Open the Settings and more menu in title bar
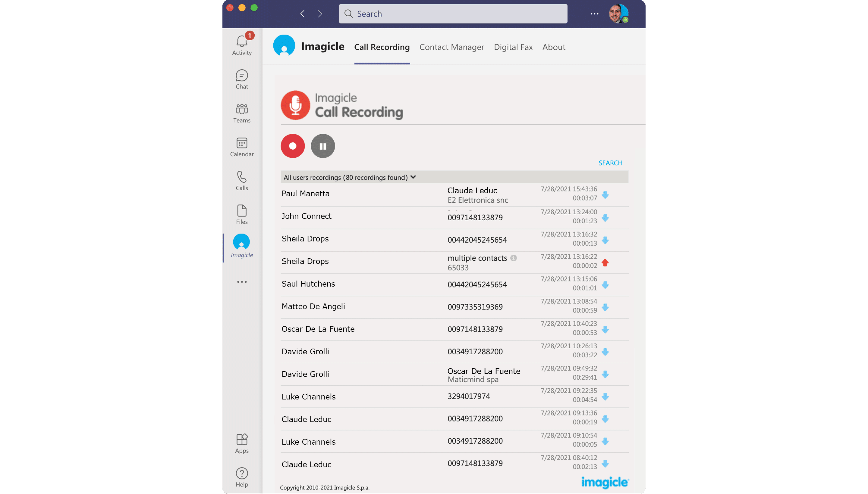 594,14
